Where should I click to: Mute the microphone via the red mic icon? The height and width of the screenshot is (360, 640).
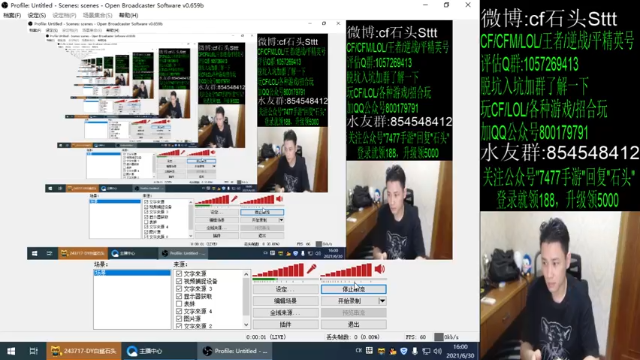pyautogui.click(x=311, y=269)
